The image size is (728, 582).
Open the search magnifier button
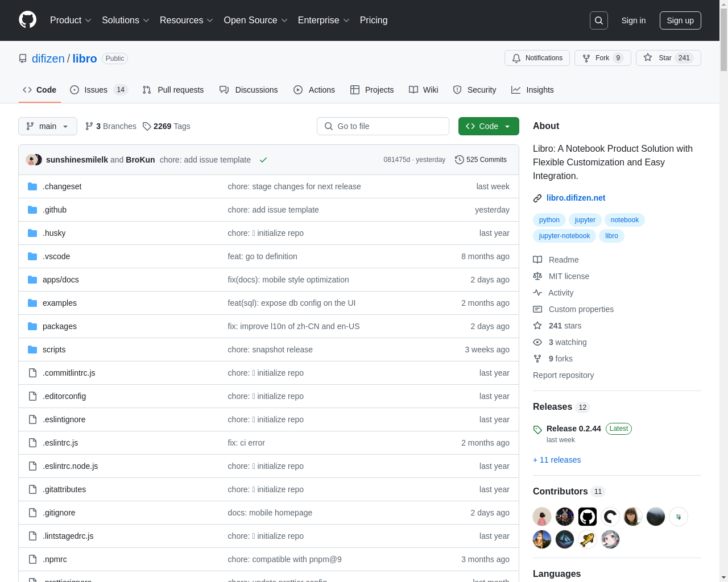[599, 20]
